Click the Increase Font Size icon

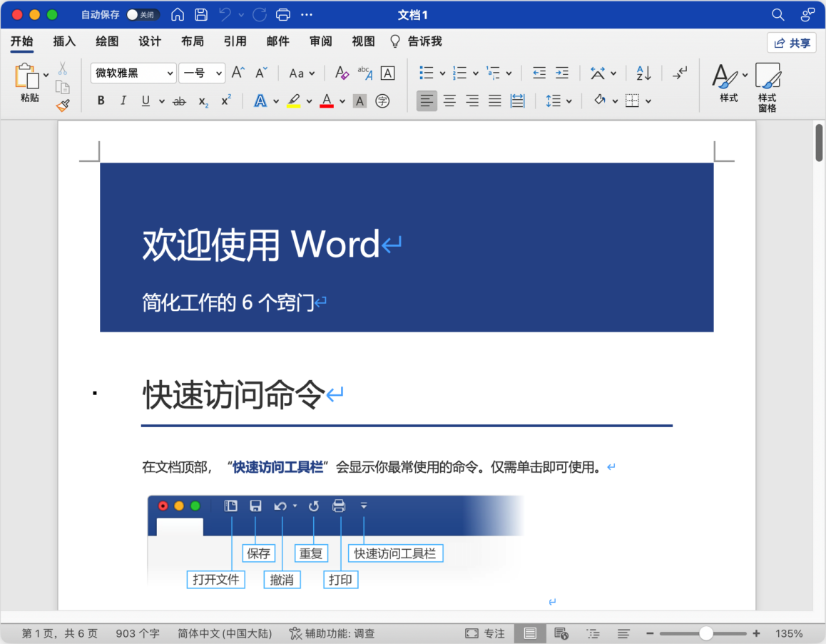[237, 72]
